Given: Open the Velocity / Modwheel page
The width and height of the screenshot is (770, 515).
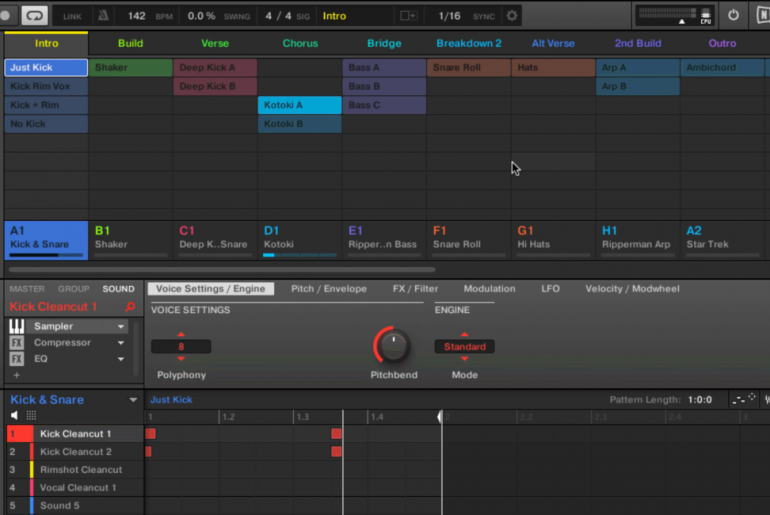Looking at the screenshot, I should click(x=632, y=289).
